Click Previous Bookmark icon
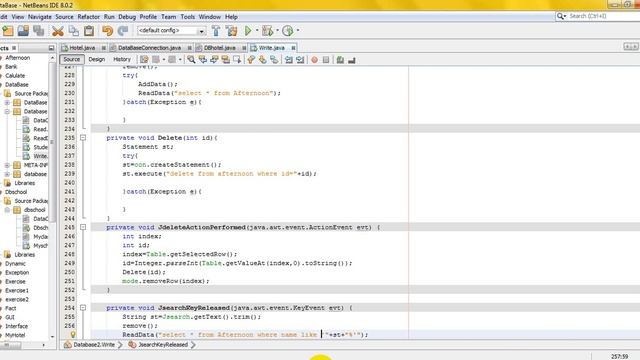The height and width of the screenshot is (360, 640). [251, 60]
